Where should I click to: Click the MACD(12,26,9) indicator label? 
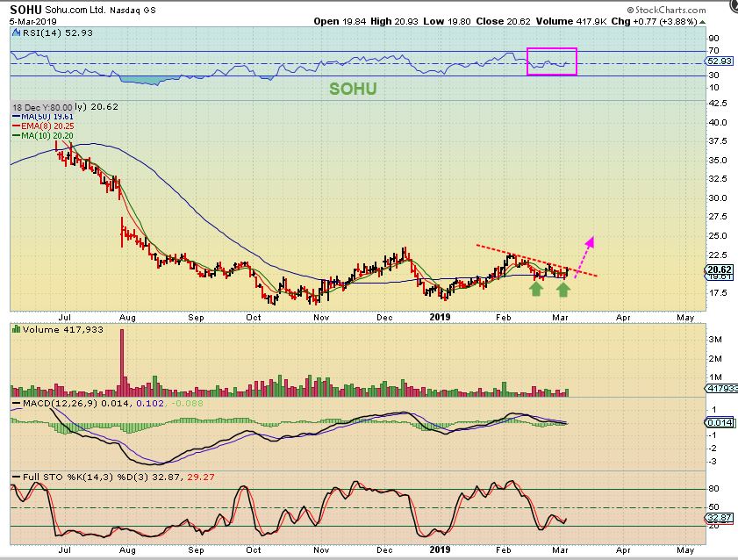[x=61, y=403]
